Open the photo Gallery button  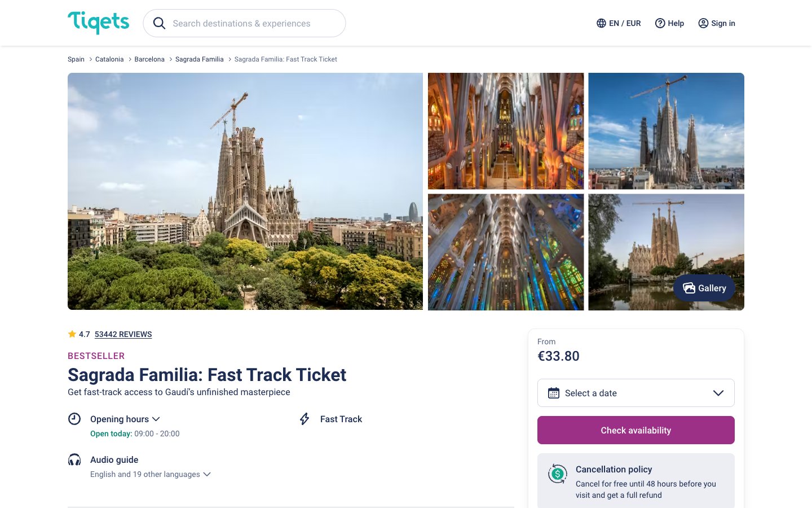pos(704,288)
